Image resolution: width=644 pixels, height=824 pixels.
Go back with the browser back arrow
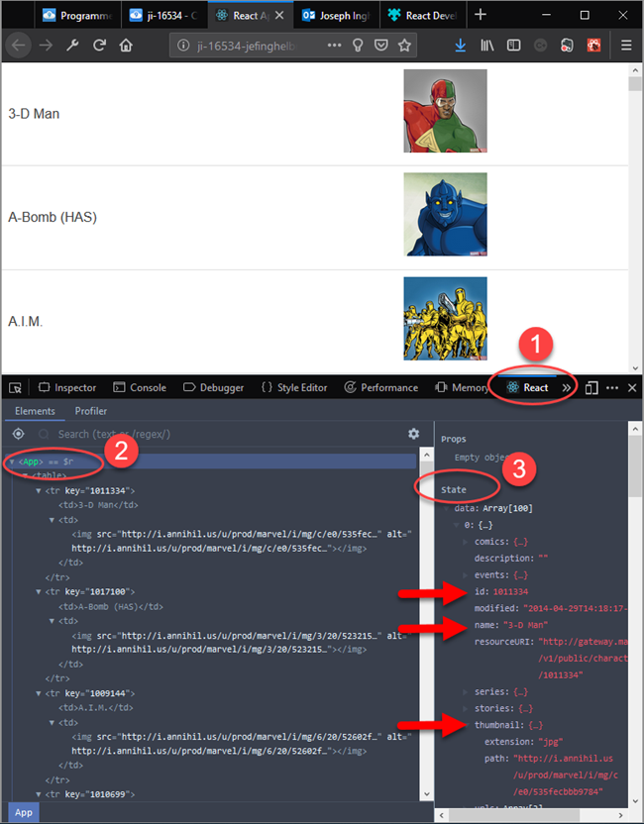click(x=19, y=46)
